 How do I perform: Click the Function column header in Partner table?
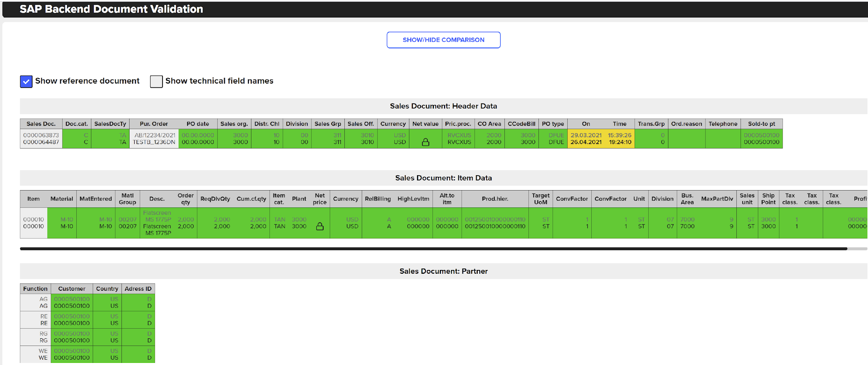(35, 288)
